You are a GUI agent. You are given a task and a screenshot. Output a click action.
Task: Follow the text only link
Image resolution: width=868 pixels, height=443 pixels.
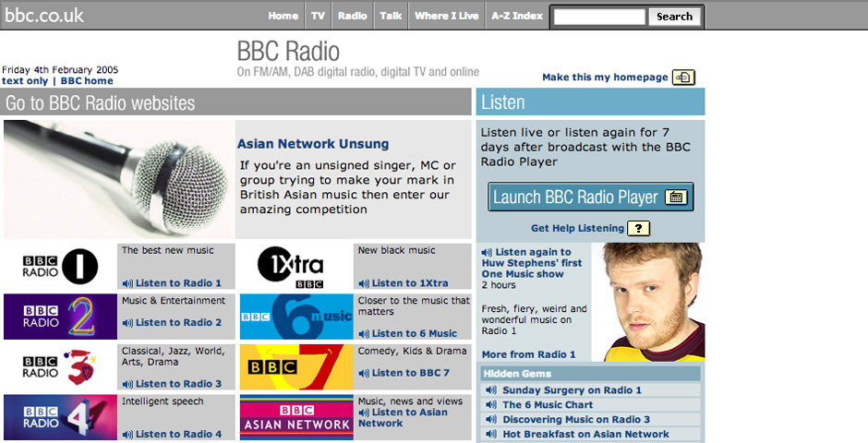click(x=25, y=80)
